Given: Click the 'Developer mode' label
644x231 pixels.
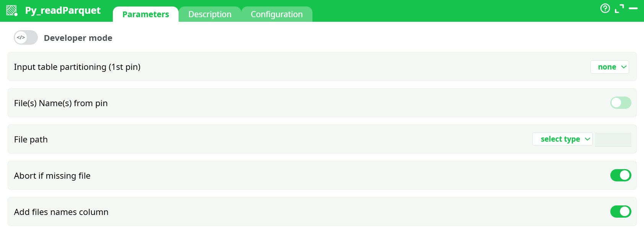Looking at the screenshot, I should [x=78, y=38].
